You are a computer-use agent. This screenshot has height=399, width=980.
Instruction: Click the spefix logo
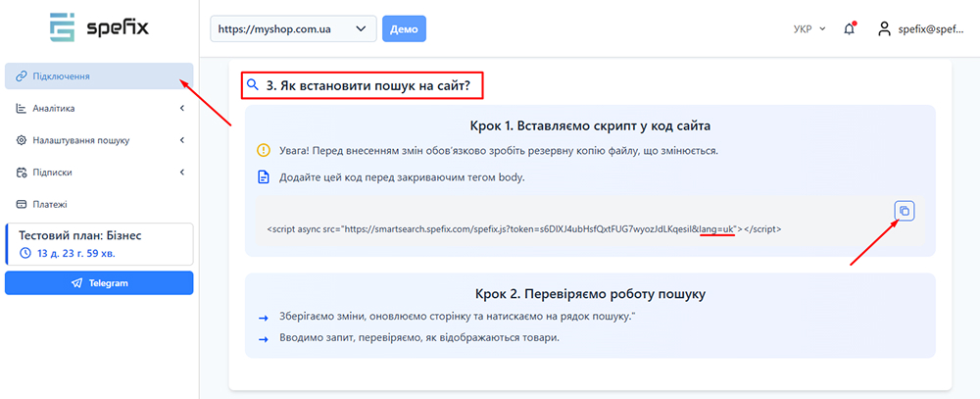(100, 27)
